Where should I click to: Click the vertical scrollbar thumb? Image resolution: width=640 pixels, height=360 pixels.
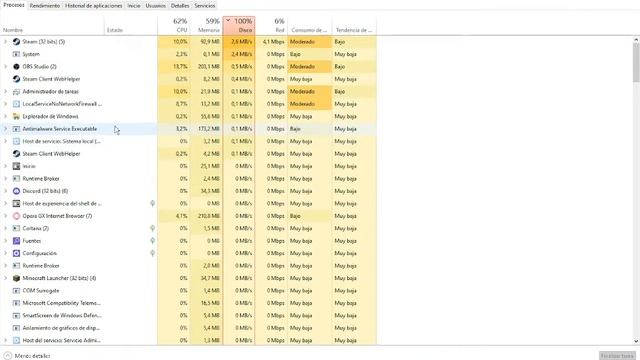tap(636, 62)
